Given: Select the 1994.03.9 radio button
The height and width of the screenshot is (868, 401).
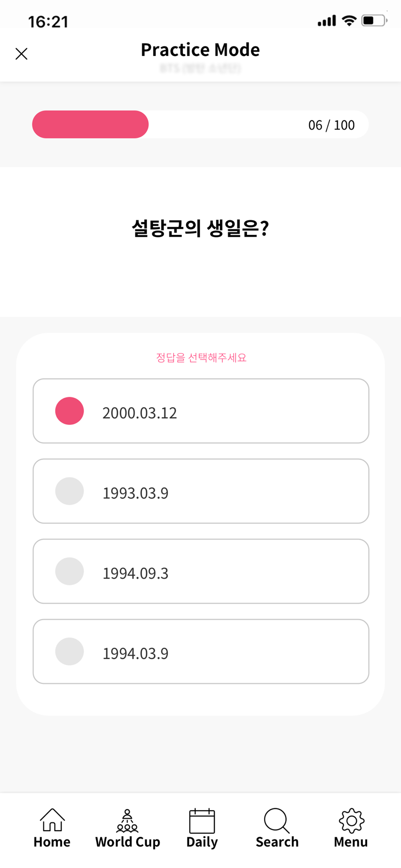Looking at the screenshot, I should pos(69,651).
